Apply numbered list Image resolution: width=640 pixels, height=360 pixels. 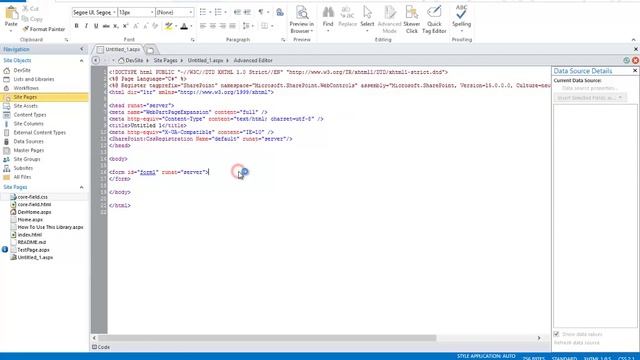click(x=218, y=12)
